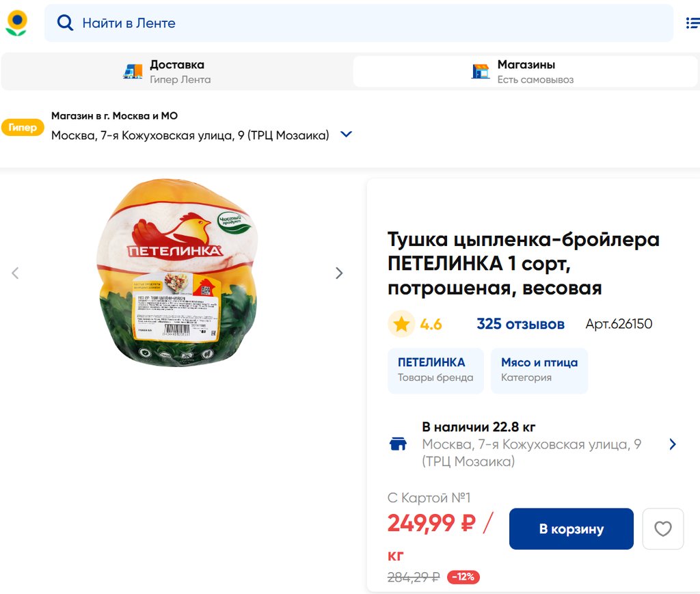
Task: Open ПЕТЕЛИНКА brand products
Action: [x=435, y=370]
